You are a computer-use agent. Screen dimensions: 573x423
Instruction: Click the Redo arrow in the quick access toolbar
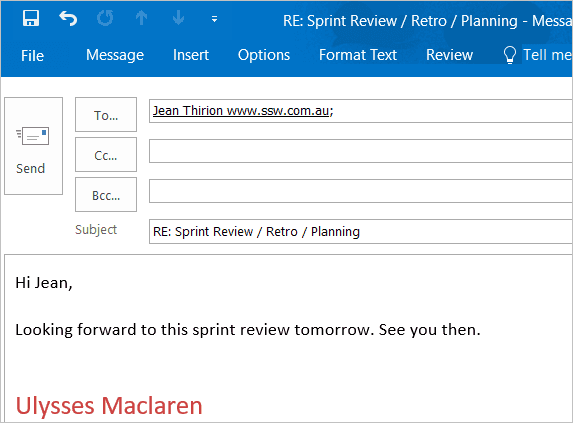105,18
